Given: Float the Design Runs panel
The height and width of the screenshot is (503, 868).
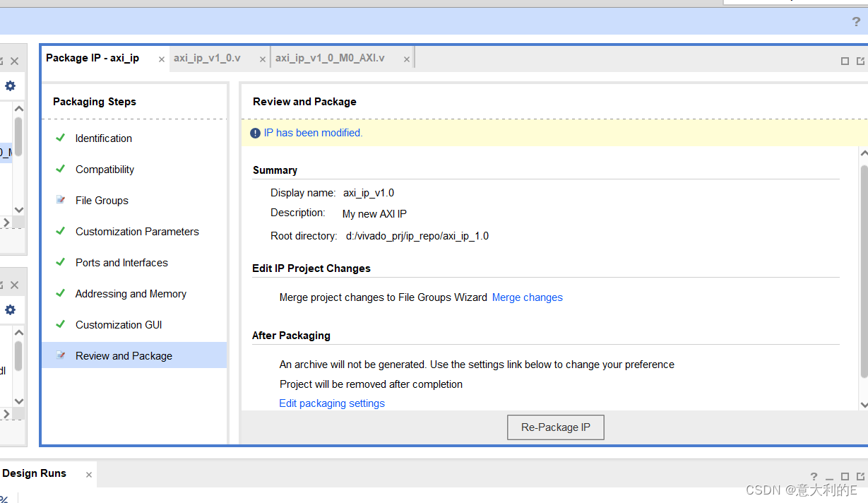Looking at the screenshot, I should pyautogui.click(x=860, y=478).
